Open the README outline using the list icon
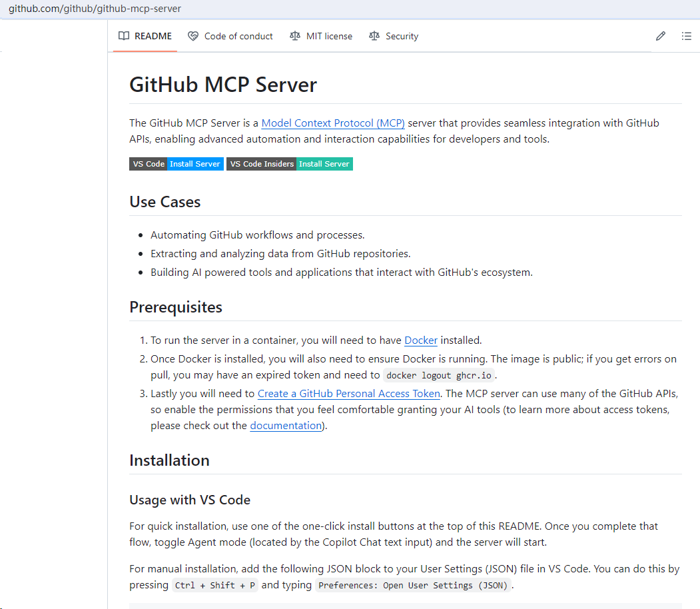700x609 pixels. click(687, 36)
